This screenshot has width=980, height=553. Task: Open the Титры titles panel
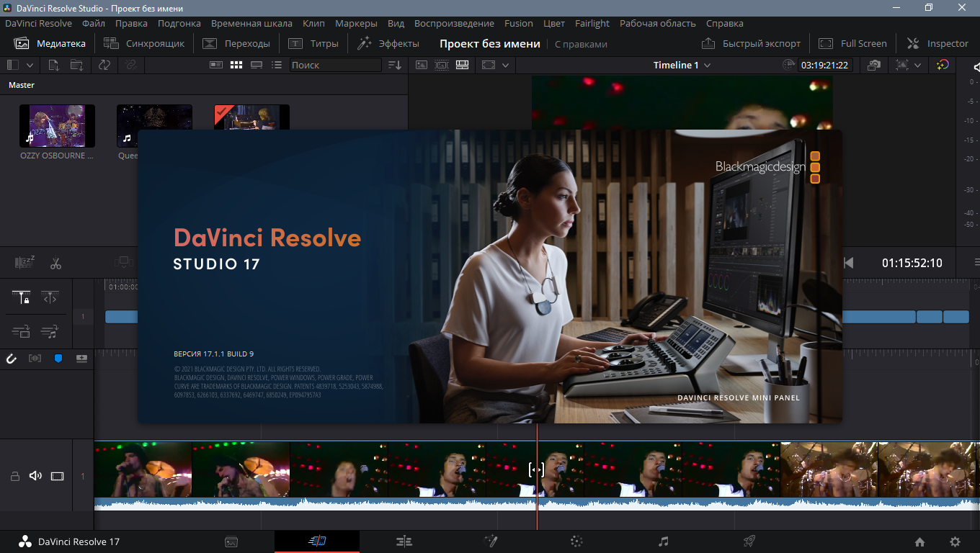[313, 43]
